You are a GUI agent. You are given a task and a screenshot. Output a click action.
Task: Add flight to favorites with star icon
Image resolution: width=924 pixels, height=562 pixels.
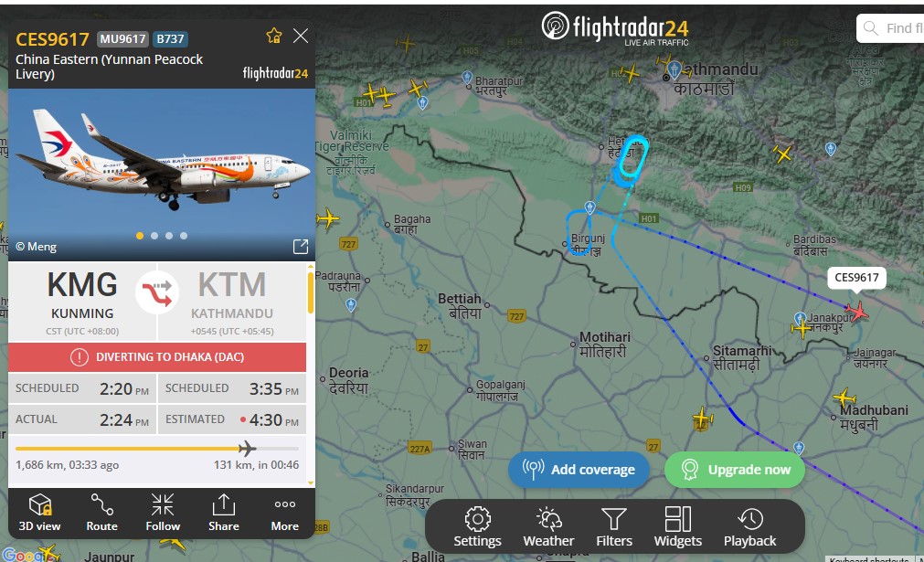(x=274, y=36)
